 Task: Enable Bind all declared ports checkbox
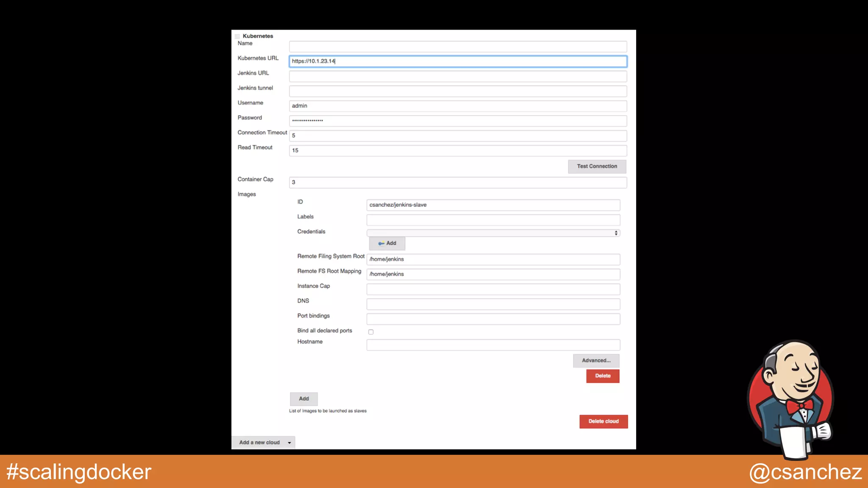tap(371, 332)
